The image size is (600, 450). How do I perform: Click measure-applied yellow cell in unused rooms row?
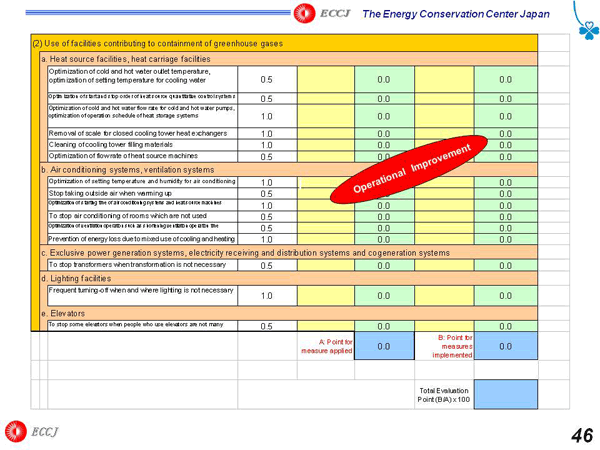[x=326, y=216]
